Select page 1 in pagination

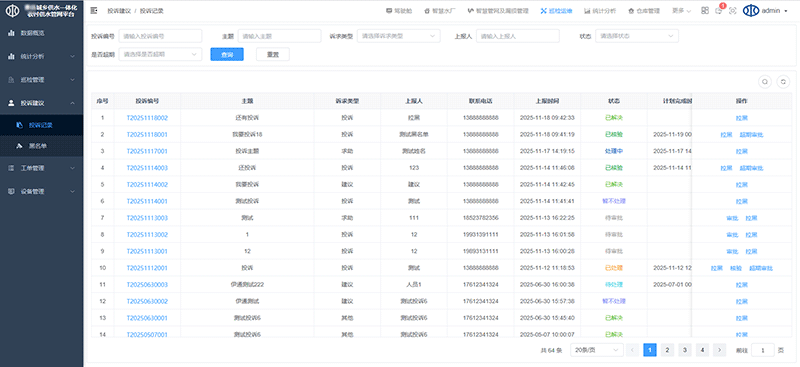649,350
